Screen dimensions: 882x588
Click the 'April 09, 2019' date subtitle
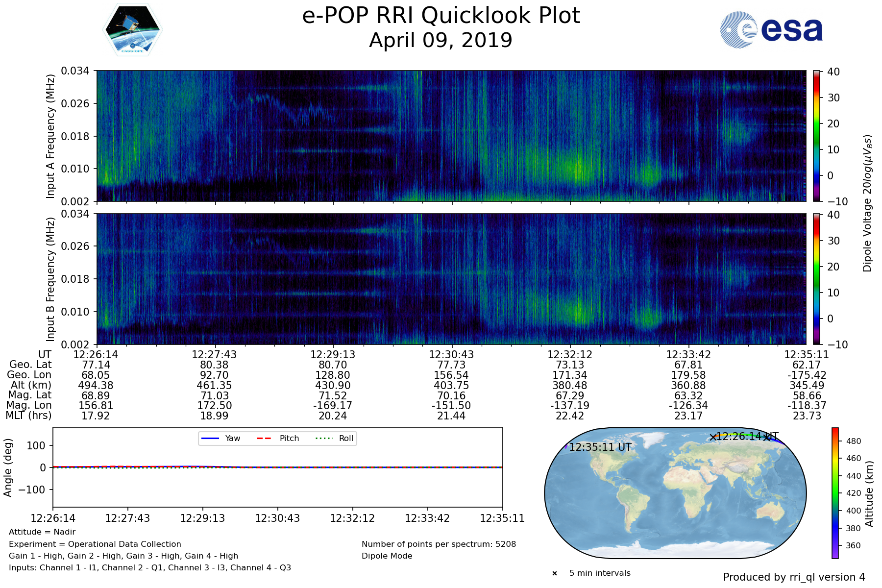coord(441,40)
